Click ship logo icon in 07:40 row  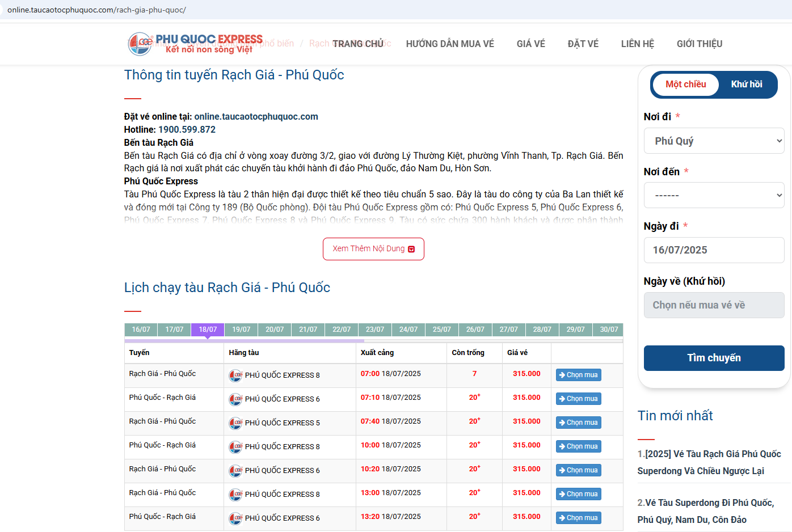pos(235,423)
